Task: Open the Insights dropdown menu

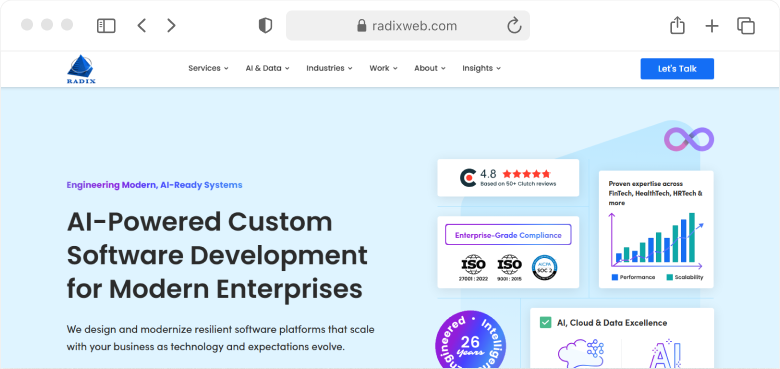Action: pos(482,68)
